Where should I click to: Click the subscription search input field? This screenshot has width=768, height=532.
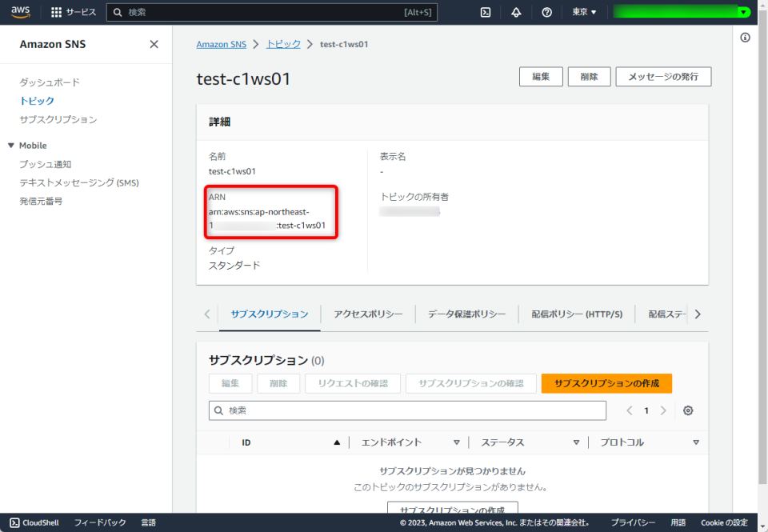408,410
